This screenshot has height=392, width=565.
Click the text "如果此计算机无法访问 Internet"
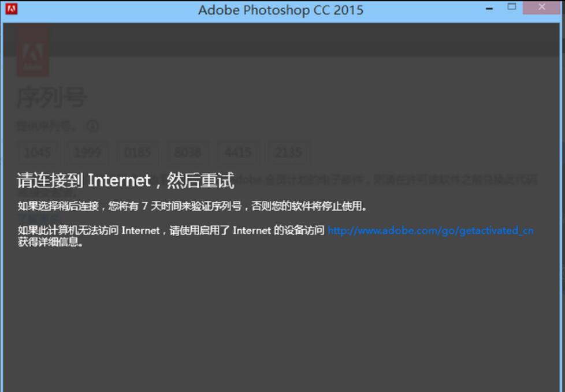coord(88,230)
